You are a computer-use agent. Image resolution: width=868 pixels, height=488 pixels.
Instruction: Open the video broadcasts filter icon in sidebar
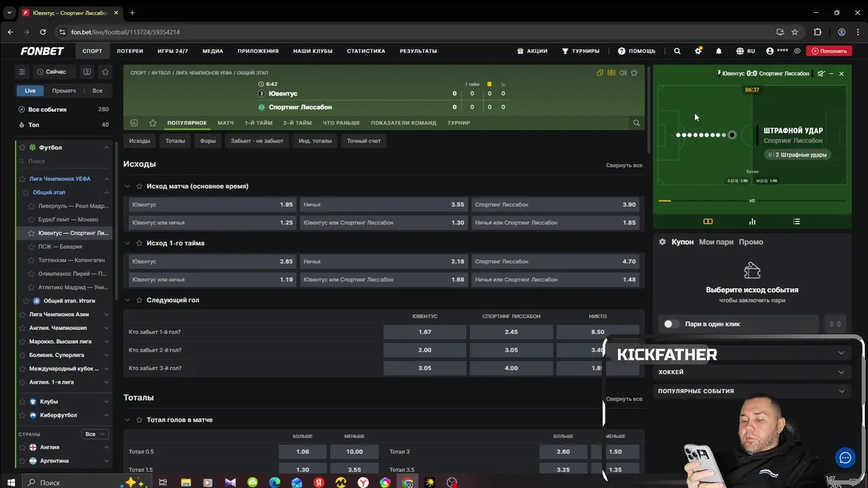click(x=87, y=72)
